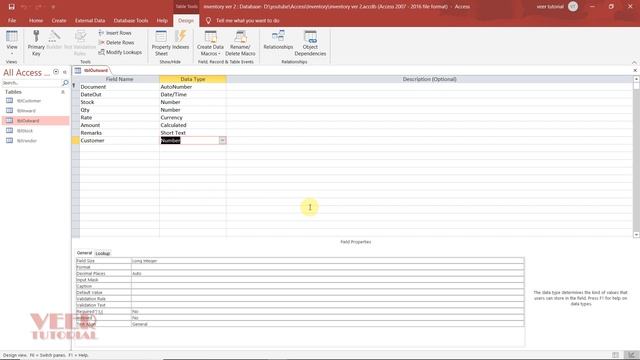Open the File menu

[12, 20]
